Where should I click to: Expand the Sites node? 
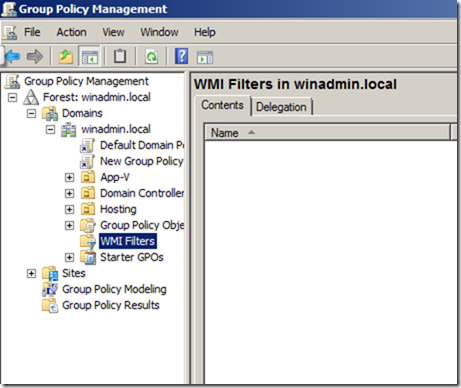31,273
